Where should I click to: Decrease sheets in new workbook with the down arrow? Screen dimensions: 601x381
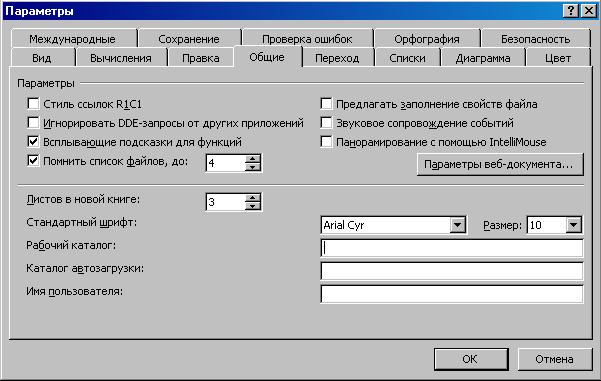click(x=253, y=206)
